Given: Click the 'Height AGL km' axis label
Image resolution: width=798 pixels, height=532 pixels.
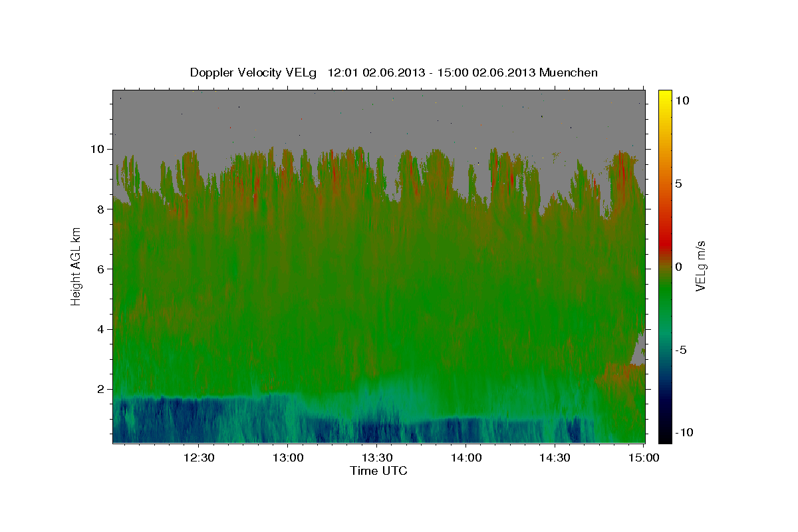Looking at the screenshot, I should coord(76,266).
